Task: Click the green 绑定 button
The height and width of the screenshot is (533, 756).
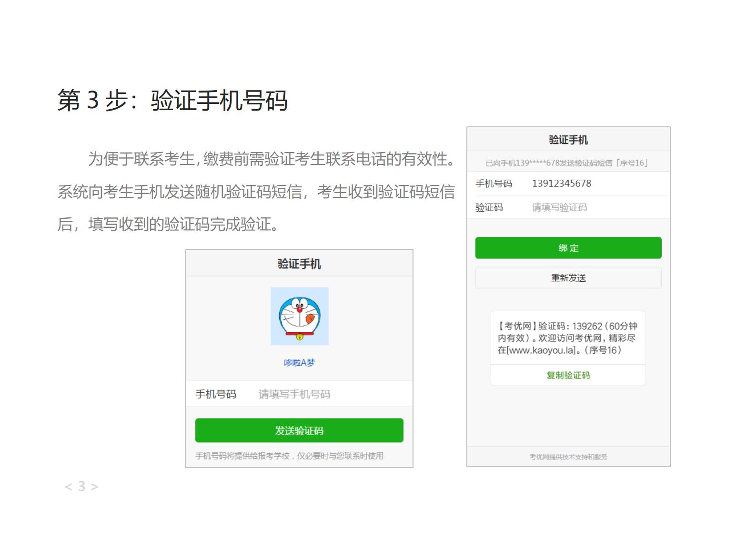Action: point(568,248)
